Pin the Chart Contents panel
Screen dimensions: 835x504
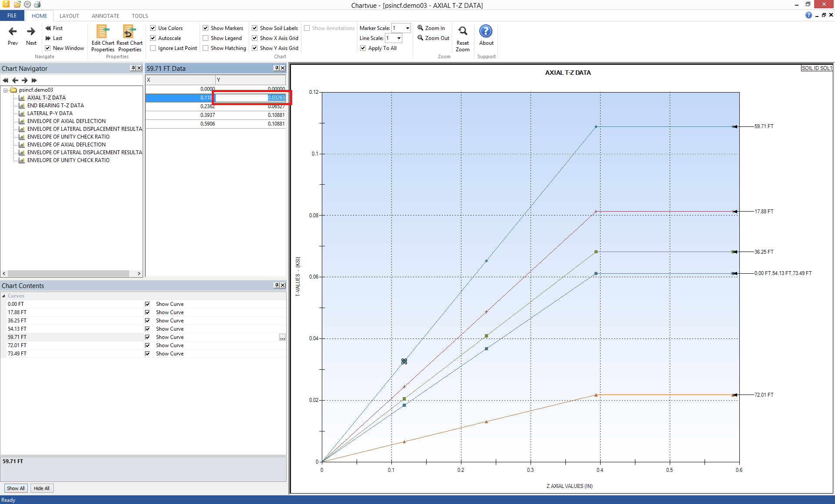[277, 285]
